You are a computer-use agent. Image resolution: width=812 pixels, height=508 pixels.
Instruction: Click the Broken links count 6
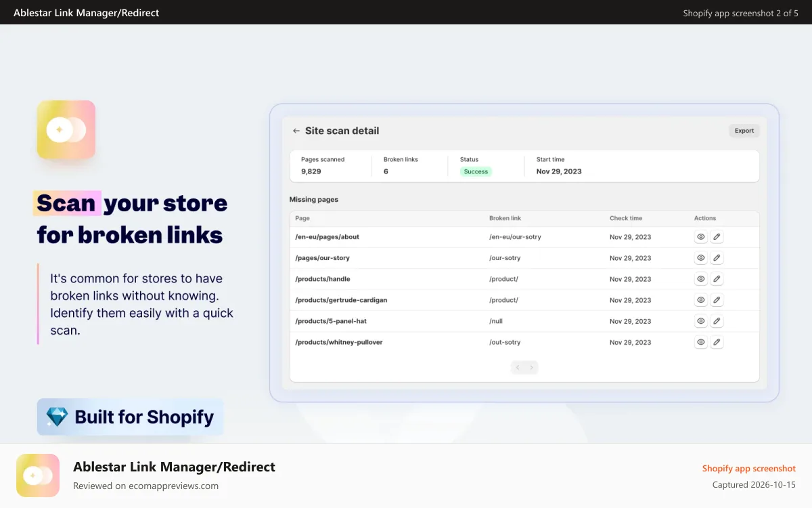point(386,171)
